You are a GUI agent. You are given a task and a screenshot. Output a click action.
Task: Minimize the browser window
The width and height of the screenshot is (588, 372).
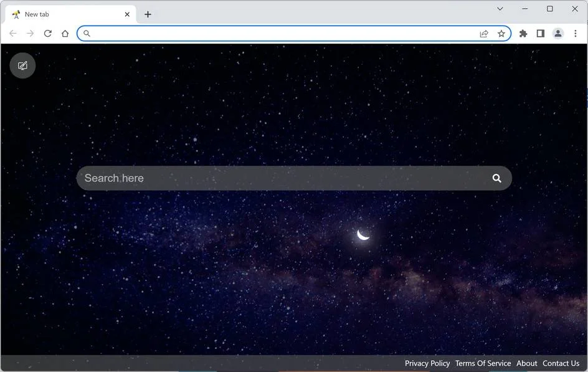click(525, 9)
